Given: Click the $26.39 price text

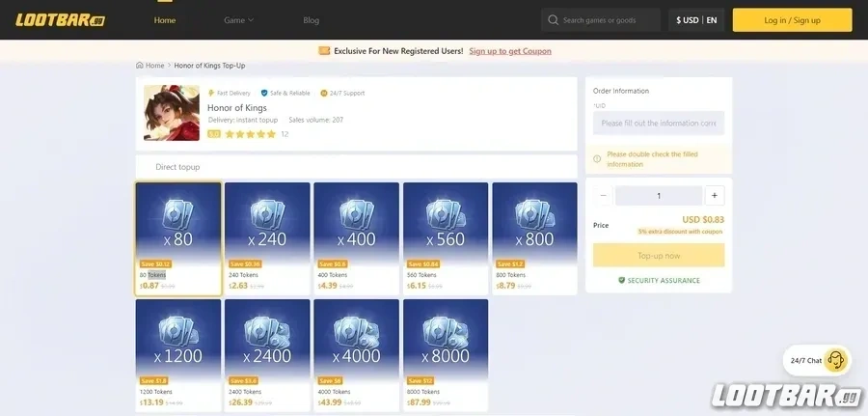Looking at the screenshot, I should pos(241,402).
